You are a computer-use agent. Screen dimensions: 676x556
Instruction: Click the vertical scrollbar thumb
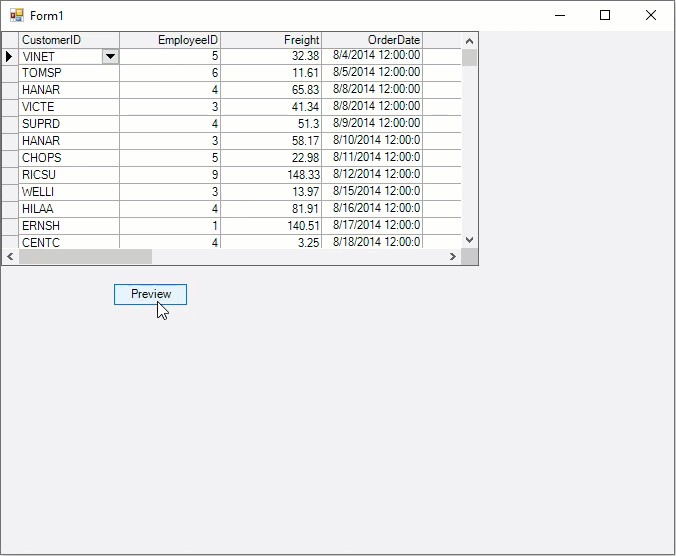tap(469, 57)
